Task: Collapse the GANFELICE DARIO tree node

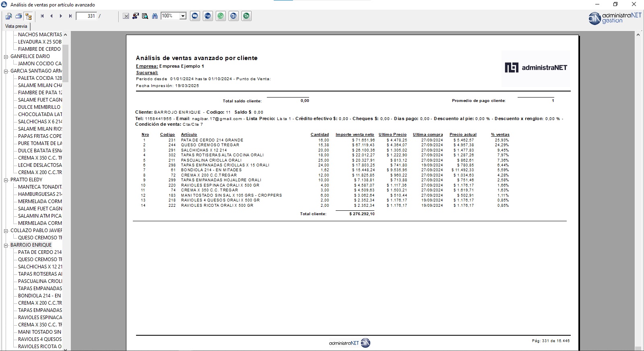Action: [x=6, y=57]
